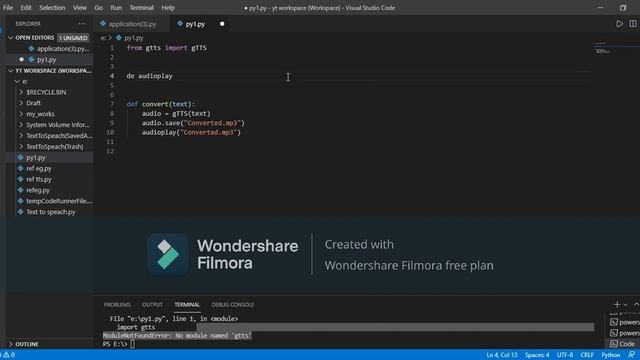This screenshot has width=640, height=360.
Task: Open refeg.py file
Action: pyautogui.click(x=38, y=190)
